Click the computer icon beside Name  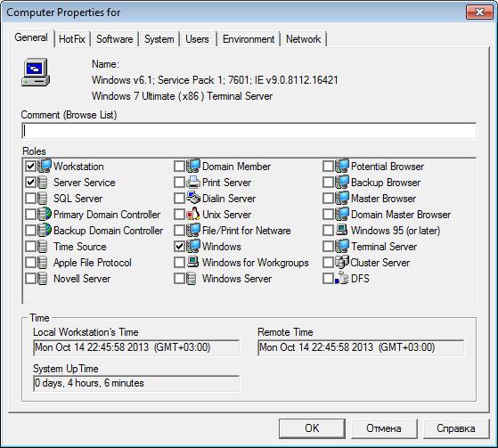point(36,72)
